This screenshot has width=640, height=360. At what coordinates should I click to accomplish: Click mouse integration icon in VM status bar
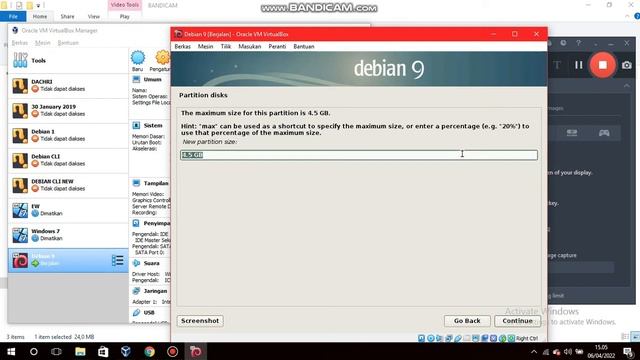pos(502,338)
